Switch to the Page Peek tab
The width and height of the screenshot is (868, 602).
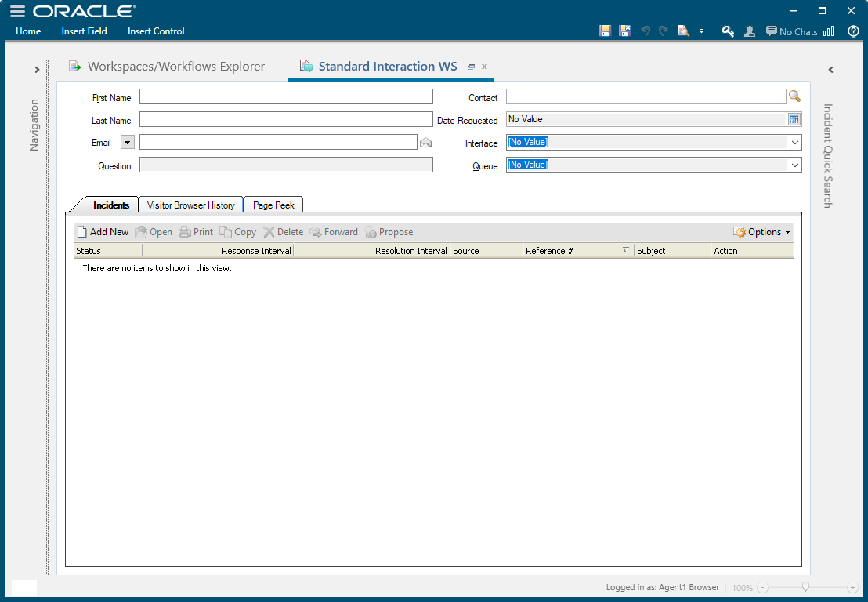coord(273,205)
